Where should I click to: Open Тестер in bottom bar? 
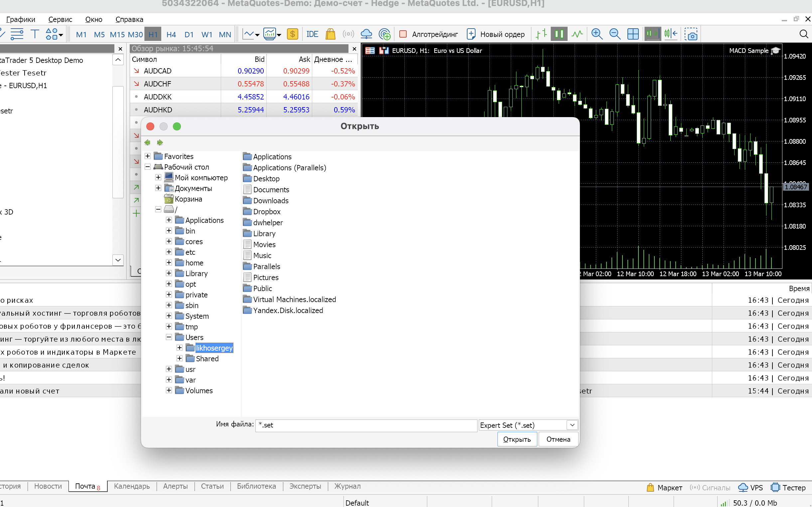coord(788,488)
